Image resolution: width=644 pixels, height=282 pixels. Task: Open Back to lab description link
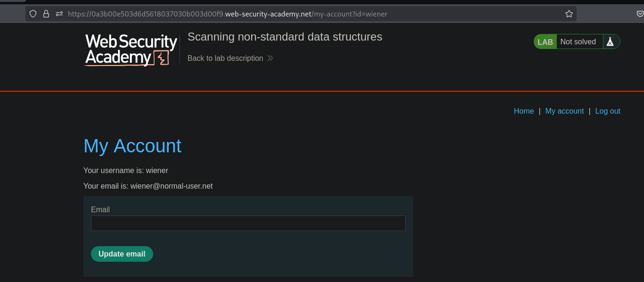point(225,58)
